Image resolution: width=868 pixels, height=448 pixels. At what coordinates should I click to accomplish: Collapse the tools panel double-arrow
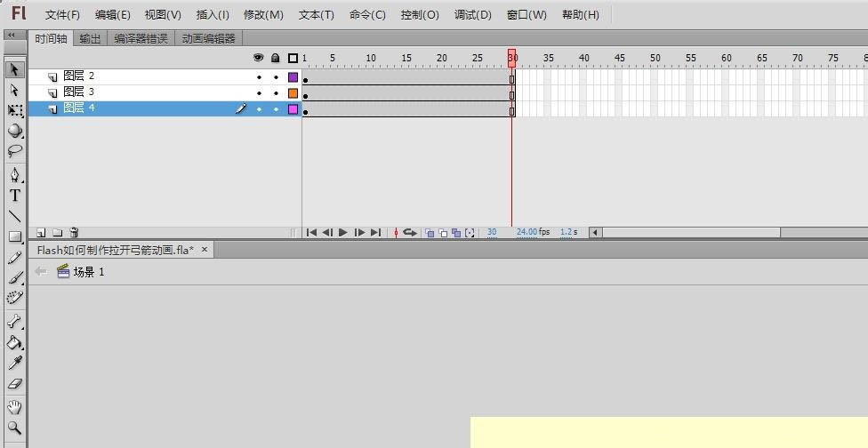point(11,35)
